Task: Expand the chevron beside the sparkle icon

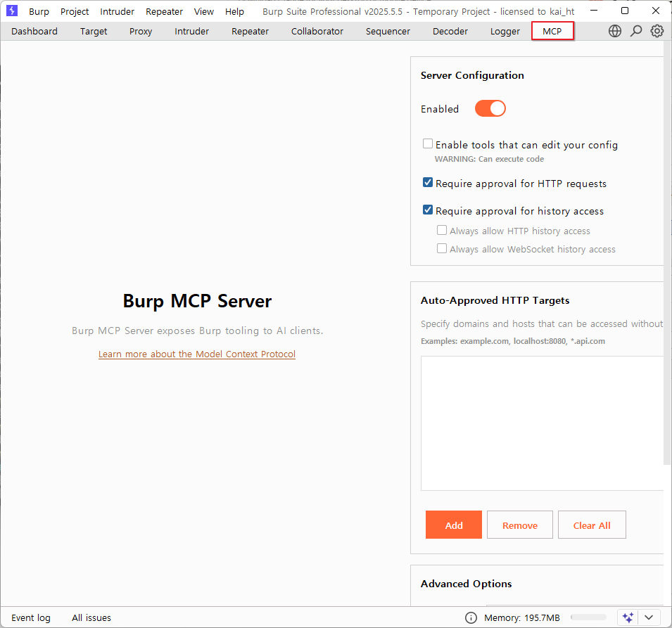Action: click(x=649, y=617)
